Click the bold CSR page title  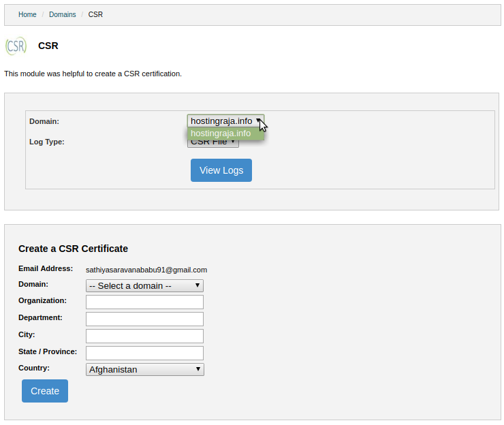(48, 46)
